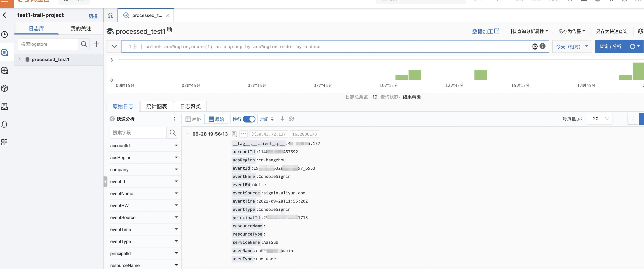The width and height of the screenshot is (644, 269).
Task: Click the query help question mark icon
Action: coord(542,46)
